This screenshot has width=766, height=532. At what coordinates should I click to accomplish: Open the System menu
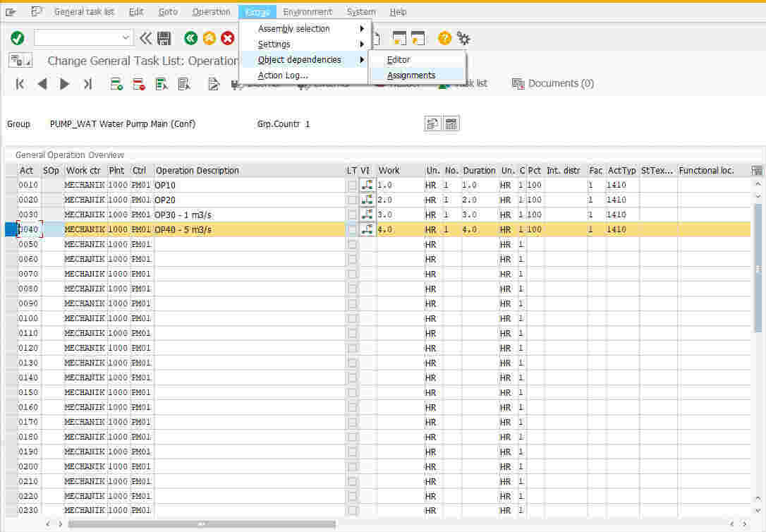point(360,11)
